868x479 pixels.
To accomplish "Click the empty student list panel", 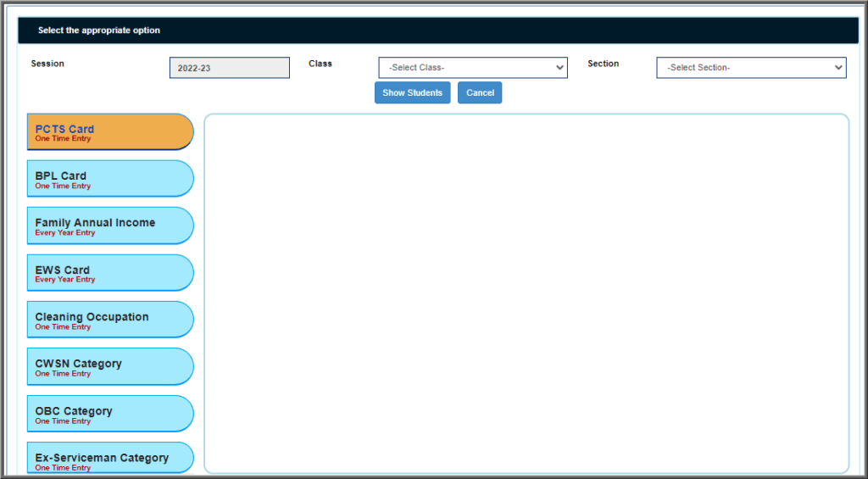I will pos(526,293).
